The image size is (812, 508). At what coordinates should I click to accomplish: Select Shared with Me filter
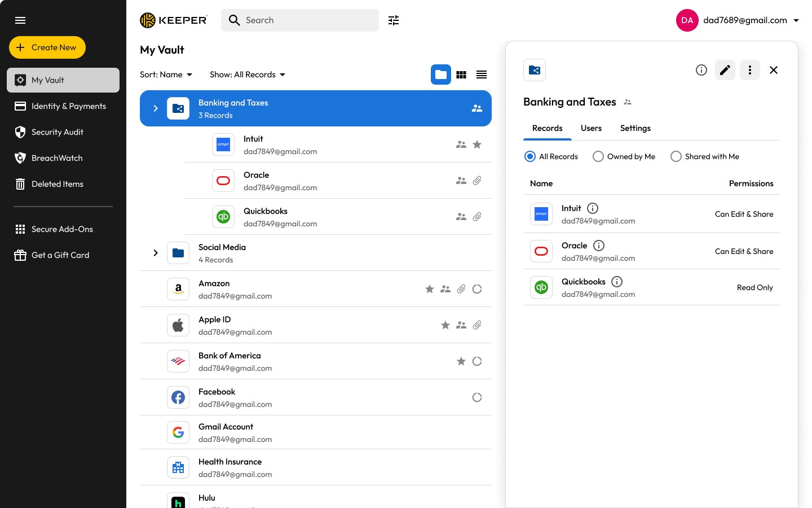point(676,156)
